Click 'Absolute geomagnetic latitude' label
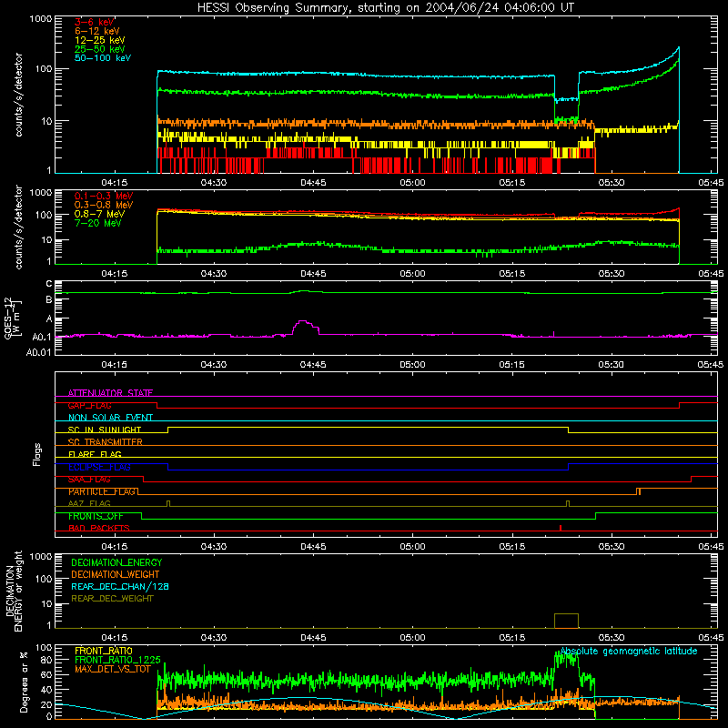Image resolution: width=728 pixels, height=728 pixels. [x=629, y=652]
